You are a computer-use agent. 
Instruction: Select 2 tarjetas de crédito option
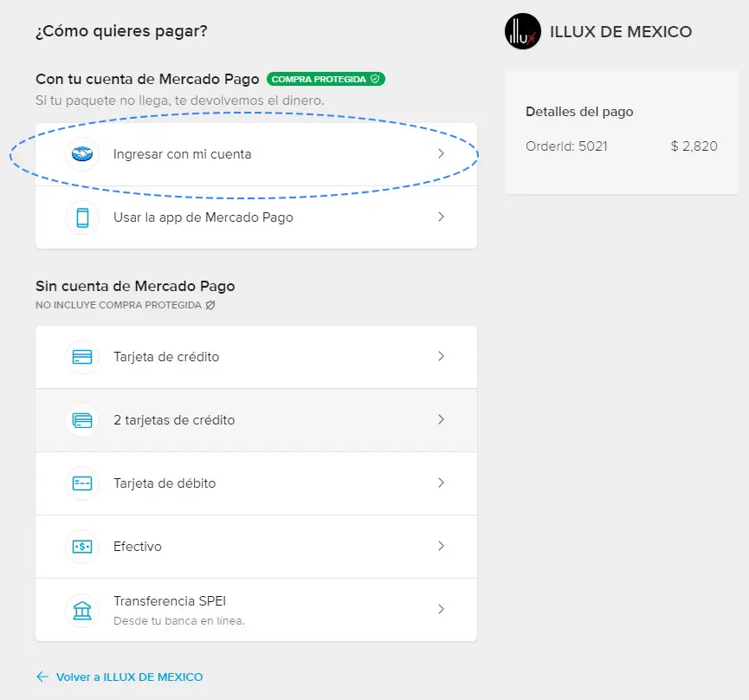point(256,420)
